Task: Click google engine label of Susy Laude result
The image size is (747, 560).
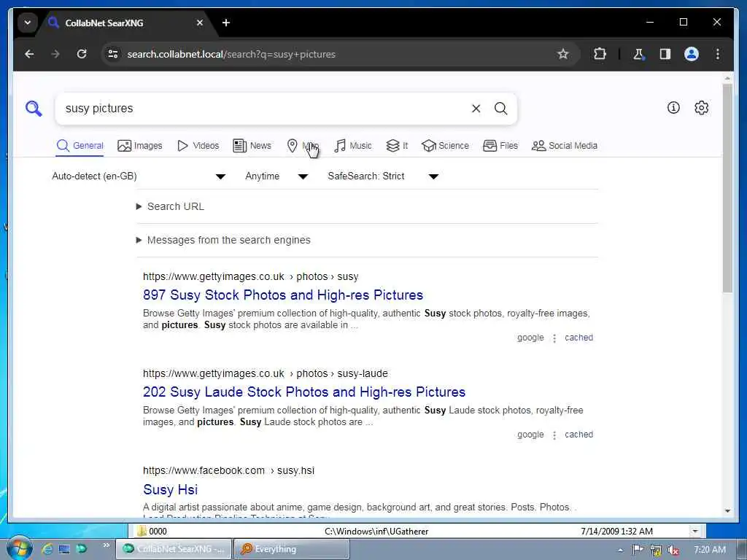Action: pyautogui.click(x=530, y=435)
